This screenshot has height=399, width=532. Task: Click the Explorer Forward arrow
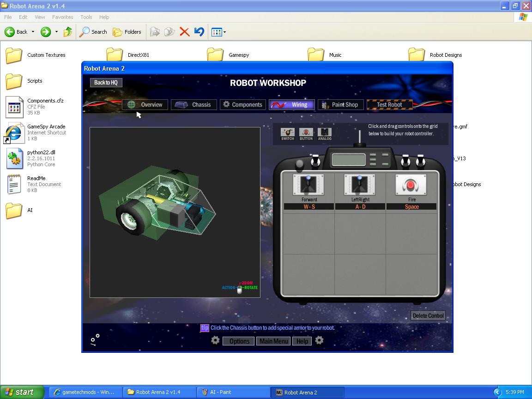pyautogui.click(x=46, y=32)
